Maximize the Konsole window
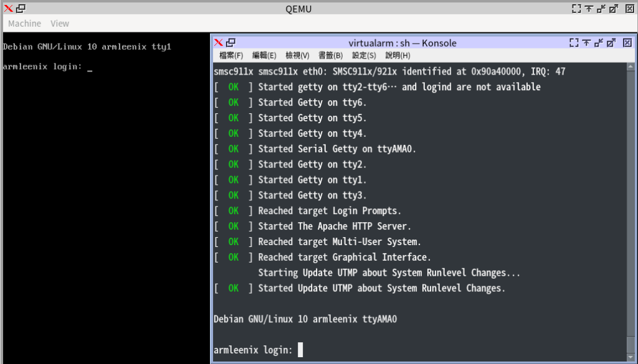 click(612, 43)
